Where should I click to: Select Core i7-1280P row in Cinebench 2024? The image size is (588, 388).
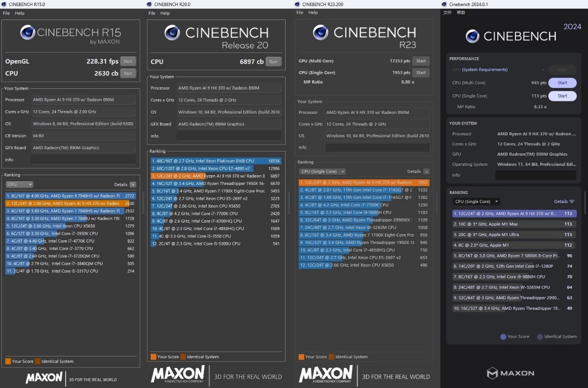[514, 266]
